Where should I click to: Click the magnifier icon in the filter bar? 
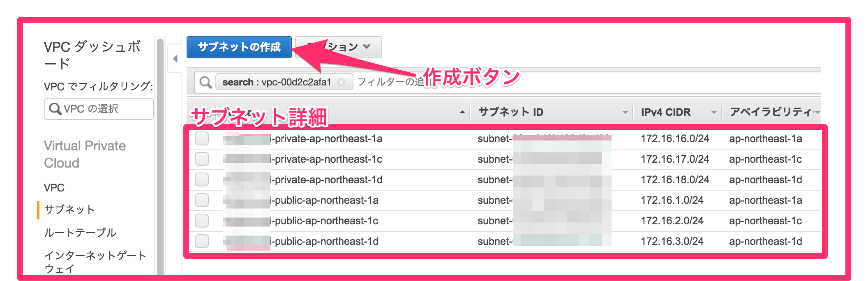[x=205, y=82]
